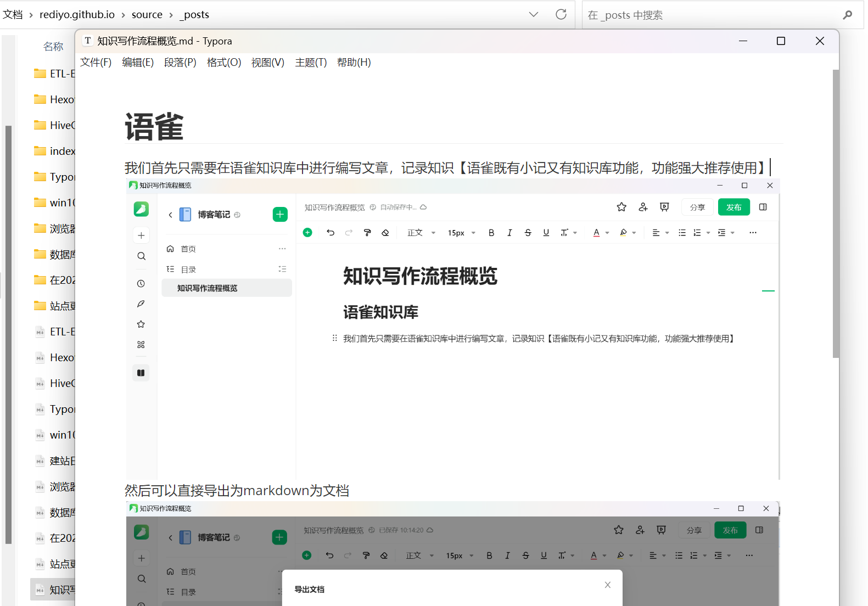Click the 语雀 heading in the Typora document
Image resolution: width=868 pixels, height=606 pixels.
tap(154, 127)
